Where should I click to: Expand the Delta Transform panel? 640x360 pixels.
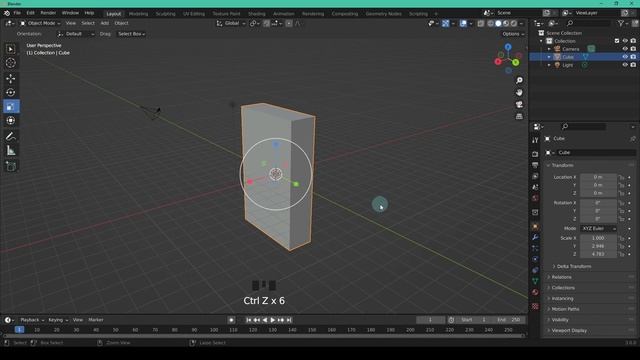click(573, 267)
